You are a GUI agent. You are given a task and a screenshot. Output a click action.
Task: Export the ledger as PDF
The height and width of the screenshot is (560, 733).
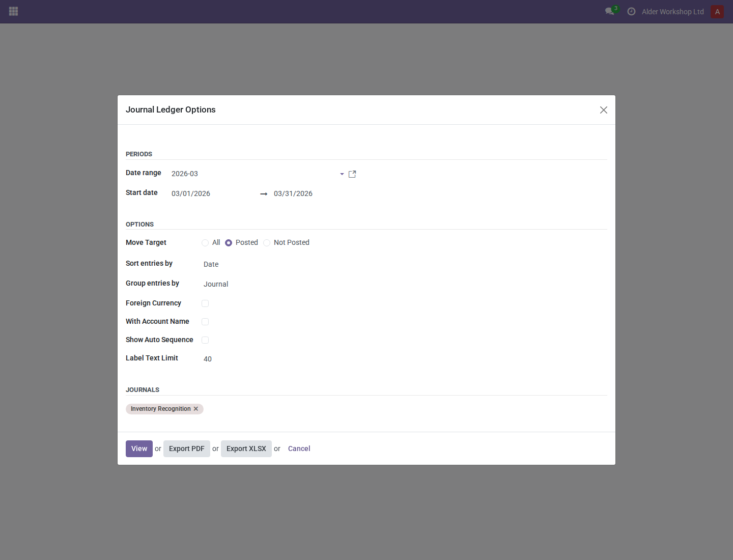click(187, 449)
